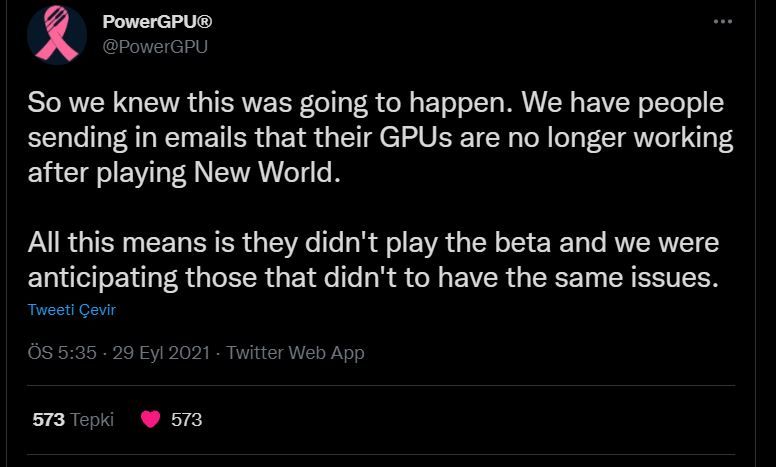776x467 pixels.
Task: Click the second paragraph about the beta
Action: (374, 260)
